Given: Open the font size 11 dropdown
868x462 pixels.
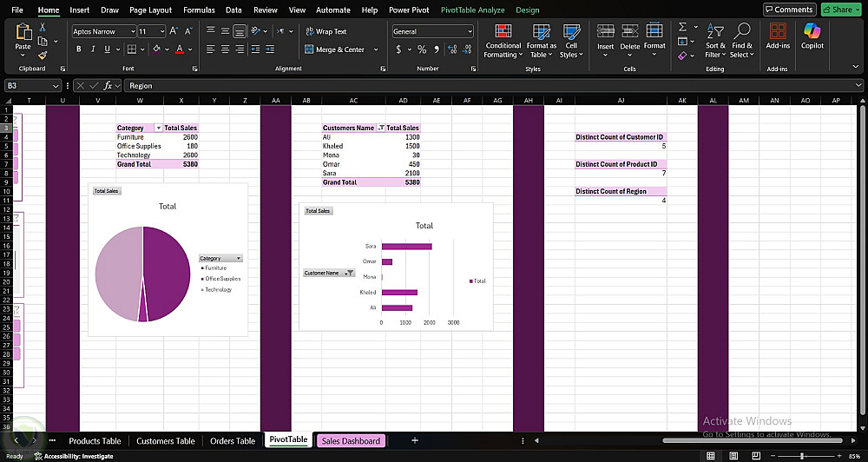Looking at the screenshot, I should 161,31.
